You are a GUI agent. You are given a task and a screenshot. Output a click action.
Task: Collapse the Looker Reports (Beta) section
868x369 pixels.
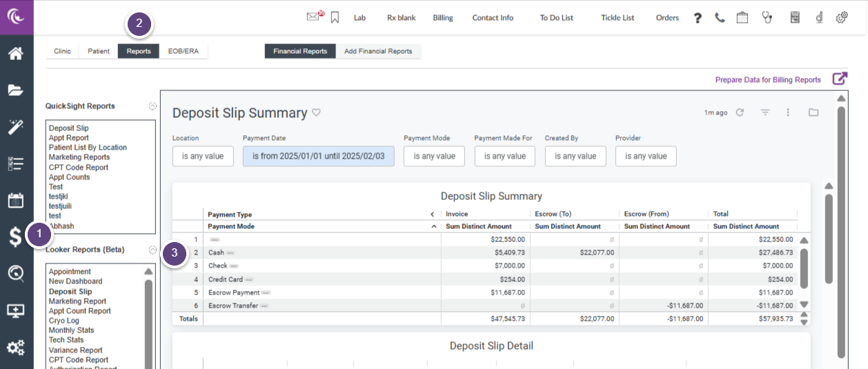pos(152,250)
